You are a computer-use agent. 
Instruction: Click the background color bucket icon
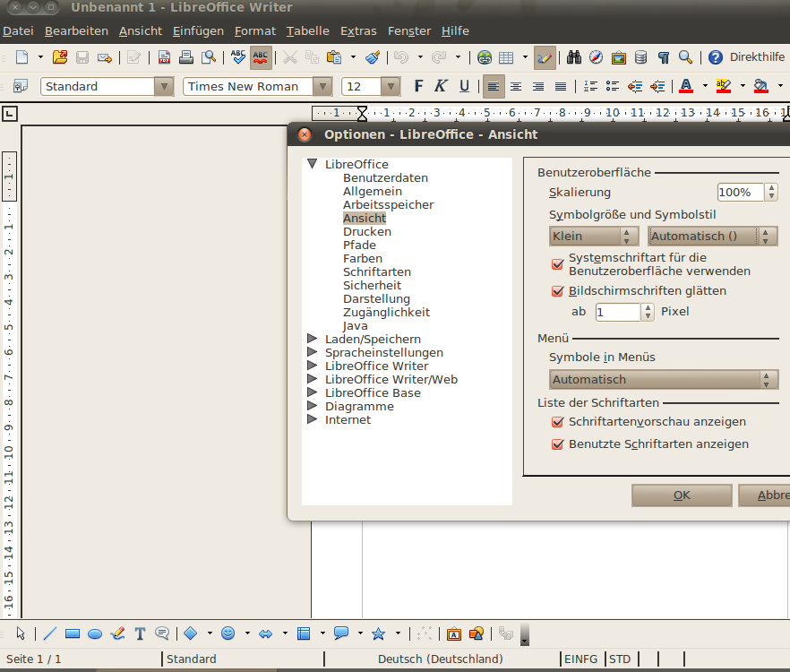coord(760,86)
